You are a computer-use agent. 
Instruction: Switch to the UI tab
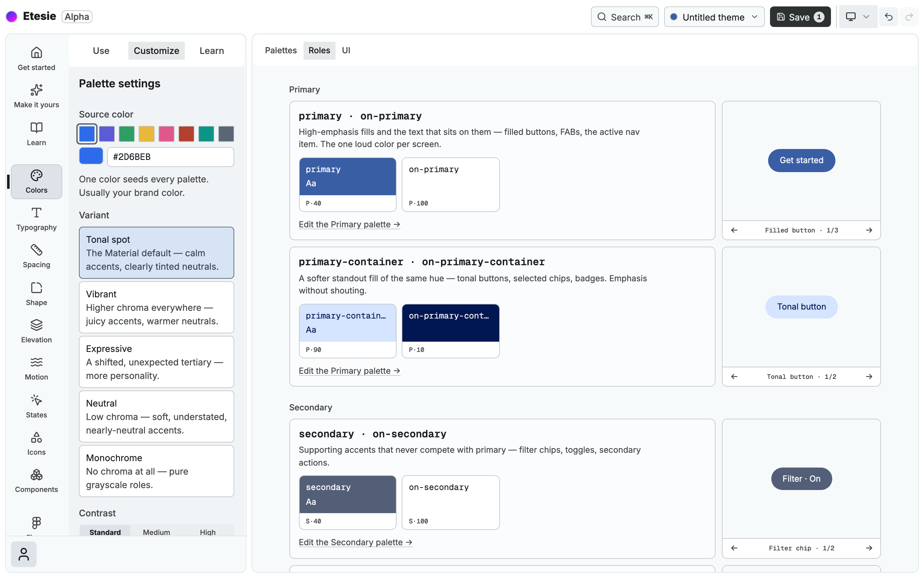click(346, 50)
